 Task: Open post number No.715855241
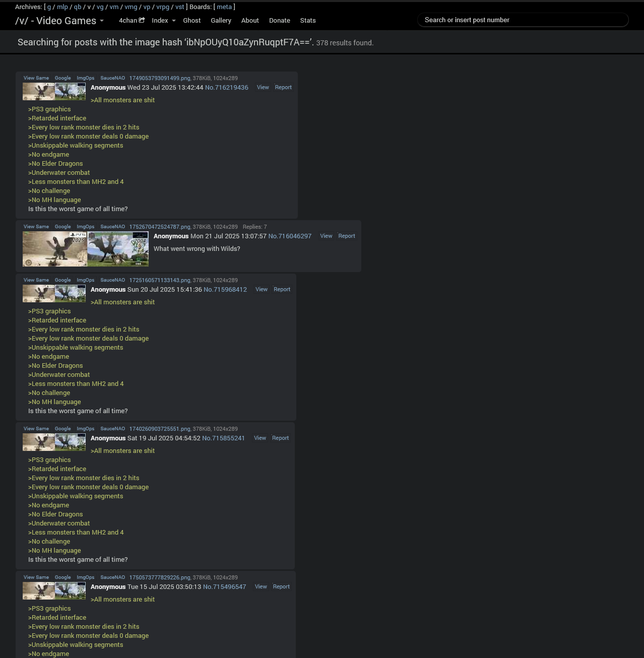click(x=224, y=438)
